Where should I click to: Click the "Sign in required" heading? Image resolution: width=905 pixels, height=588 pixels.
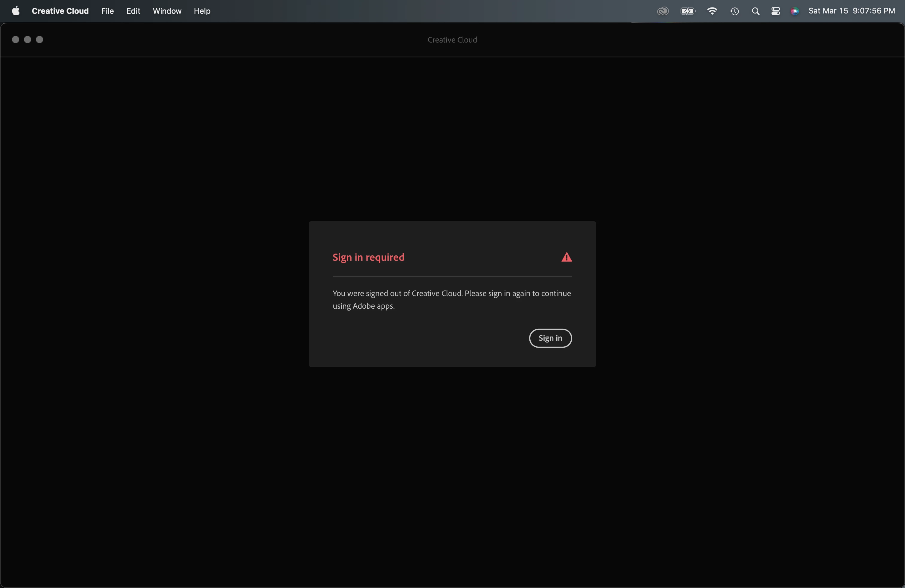click(368, 257)
